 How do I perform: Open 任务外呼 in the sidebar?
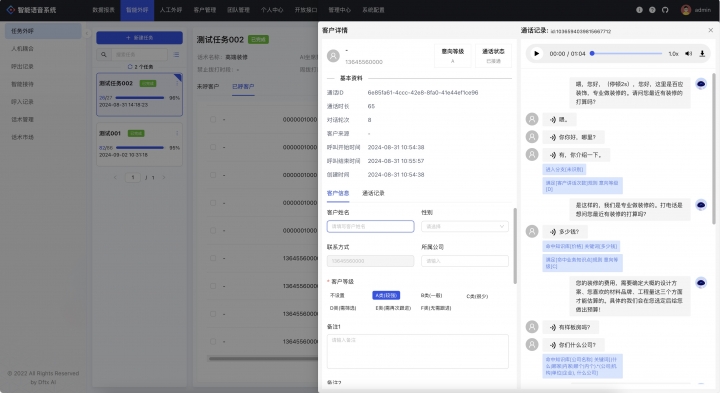pyautogui.click(x=43, y=31)
